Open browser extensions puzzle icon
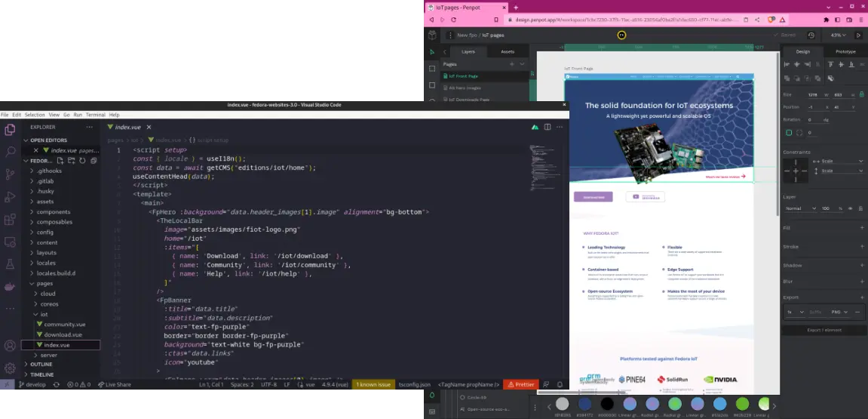The image size is (868, 419). click(x=826, y=20)
